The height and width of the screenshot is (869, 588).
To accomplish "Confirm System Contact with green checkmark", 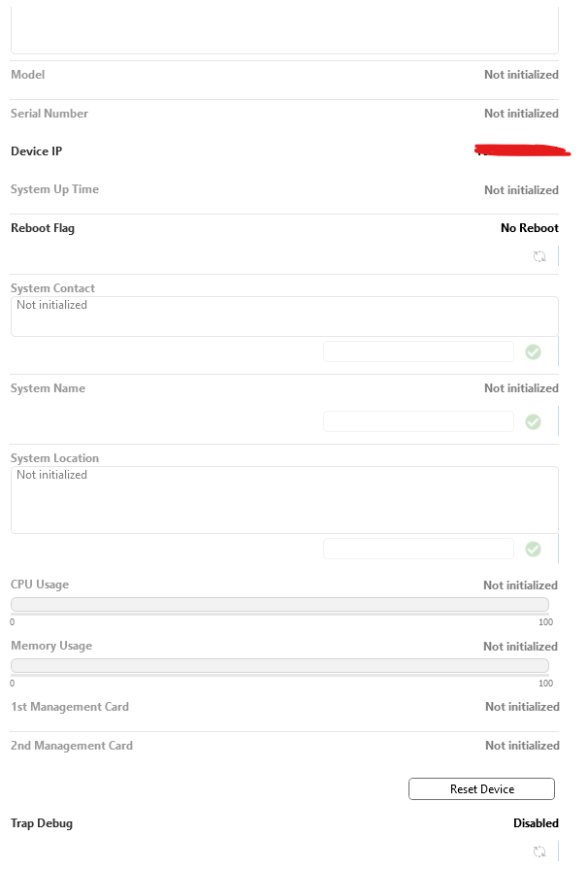I will pyautogui.click(x=533, y=351).
